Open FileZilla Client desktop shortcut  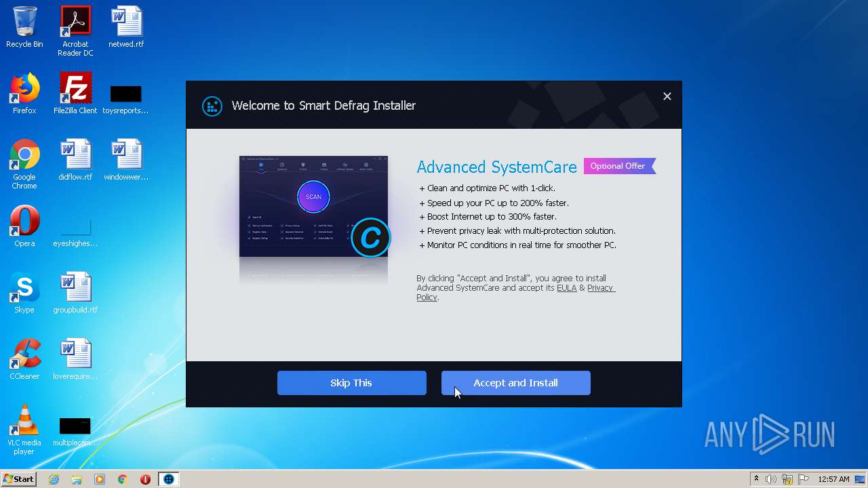click(x=75, y=94)
